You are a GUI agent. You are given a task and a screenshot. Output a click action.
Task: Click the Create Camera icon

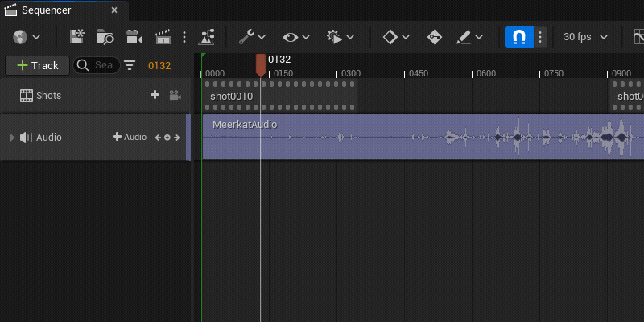[134, 37]
